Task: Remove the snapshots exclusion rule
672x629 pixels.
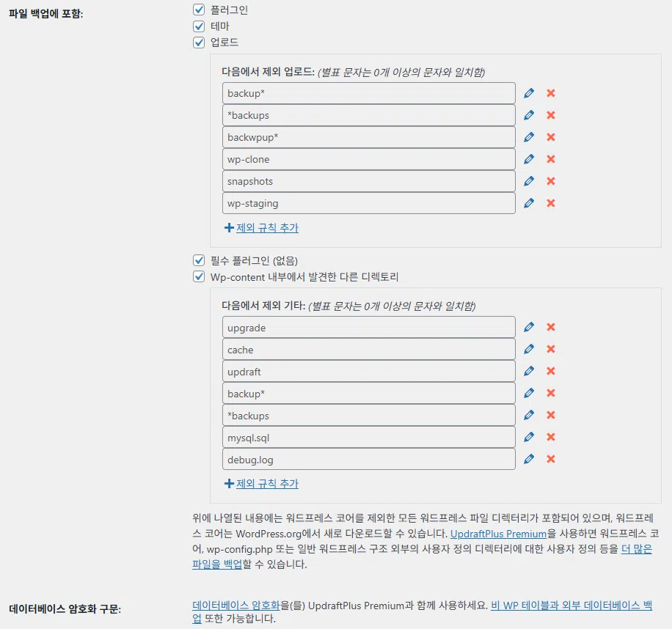Action: (x=551, y=181)
